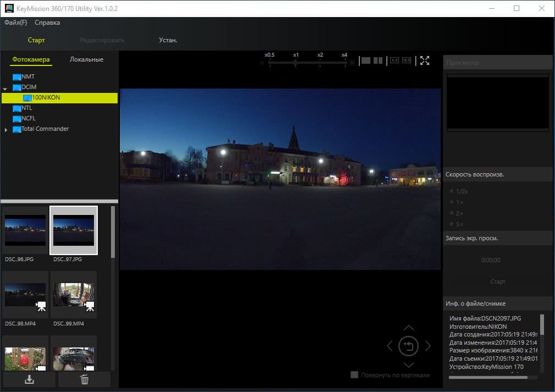Reset view with the center return icon

point(408,346)
